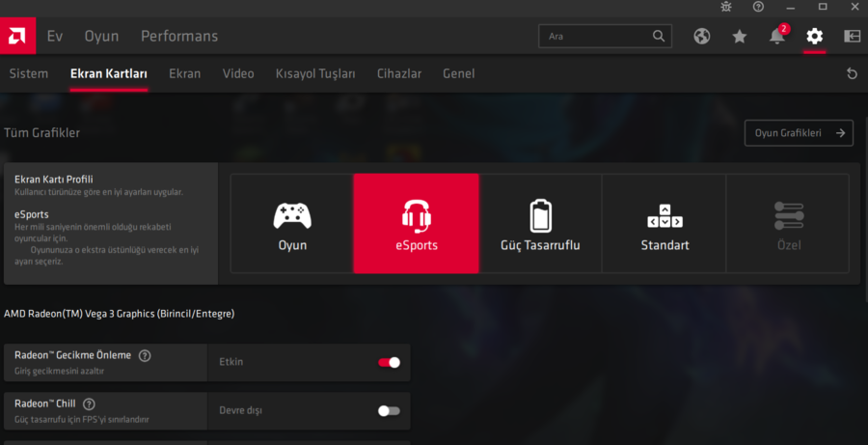Click the bug report icon
This screenshot has height=445, width=868.
pyautogui.click(x=726, y=7)
